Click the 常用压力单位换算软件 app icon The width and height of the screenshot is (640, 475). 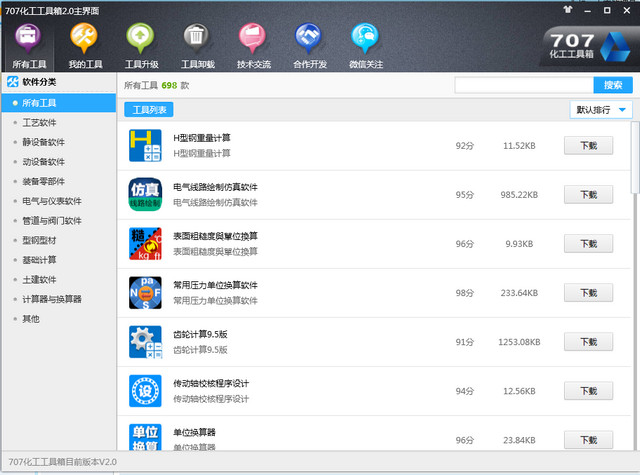coord(145,293)
